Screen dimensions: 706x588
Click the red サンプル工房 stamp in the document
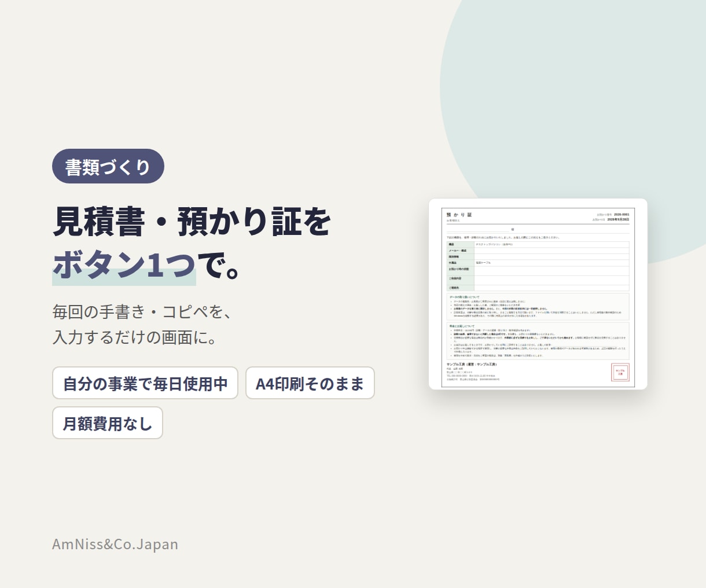click(620, 372)
